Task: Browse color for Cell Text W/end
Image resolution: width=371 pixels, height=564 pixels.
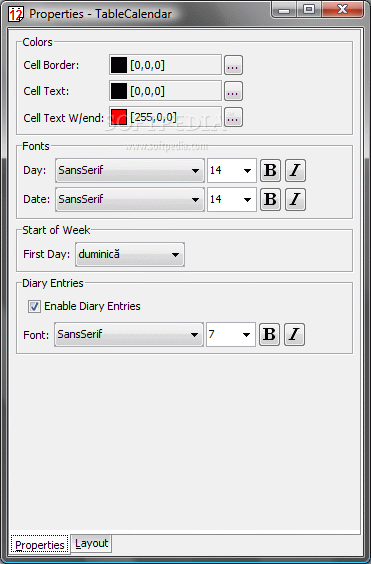Action: point(233,117)
